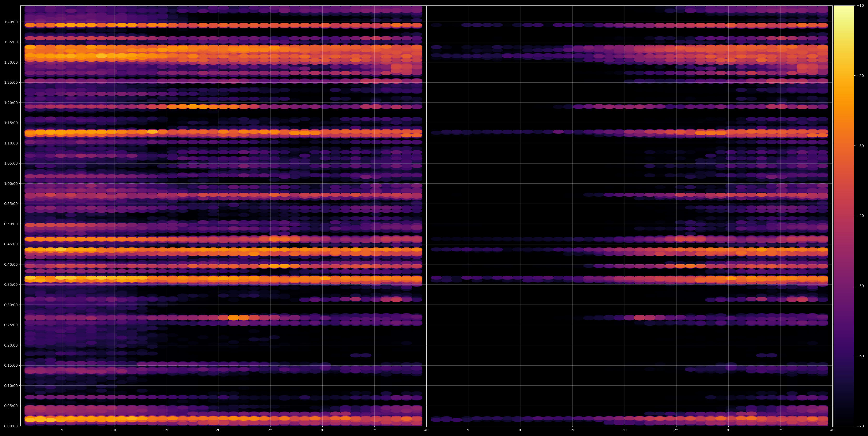Click x-axis label 5 of the right plot

tap(468, 430)
